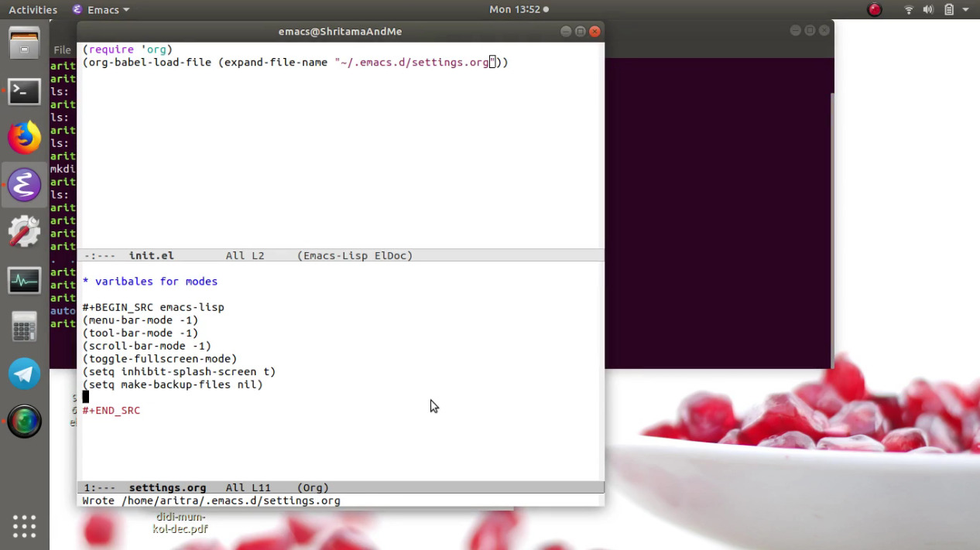Click the volume speaker icon
Viewport: 980px width, 550px height.
click(928, 10)
